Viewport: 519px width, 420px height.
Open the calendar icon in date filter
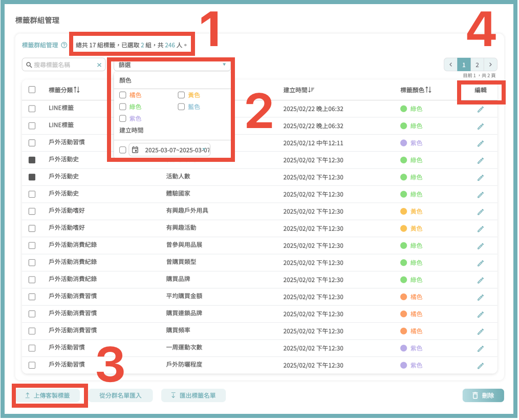click(135, 150)
